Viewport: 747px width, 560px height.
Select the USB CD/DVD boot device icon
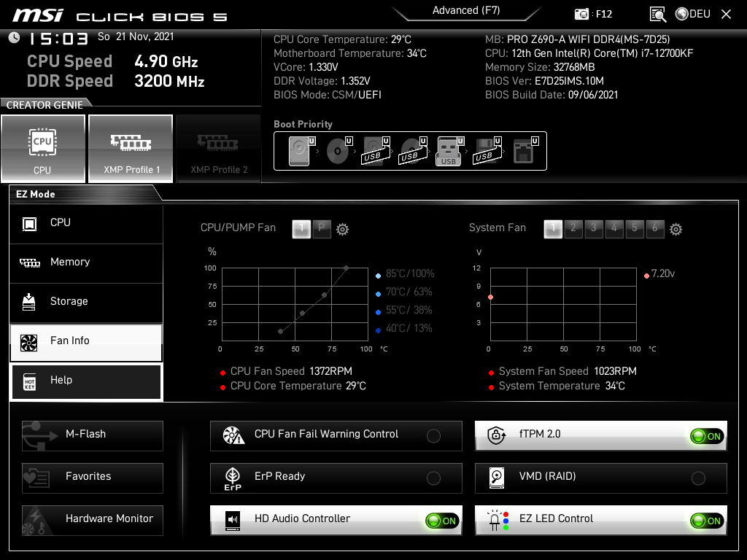pos(414,151)
